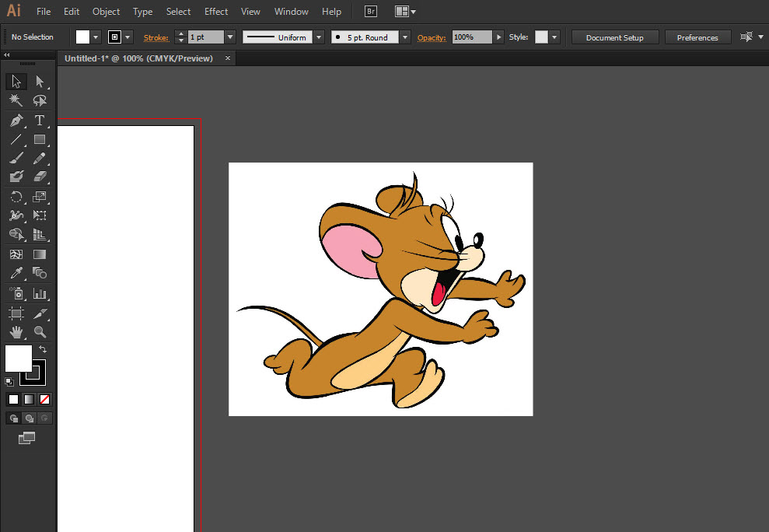This screenshot has width=769, height=532.
Task: Select the Rectangle tool
Action: [40, 139]
